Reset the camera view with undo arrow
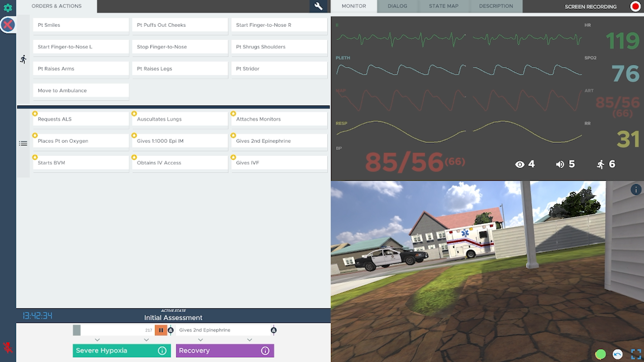 (x=617, y=354)
